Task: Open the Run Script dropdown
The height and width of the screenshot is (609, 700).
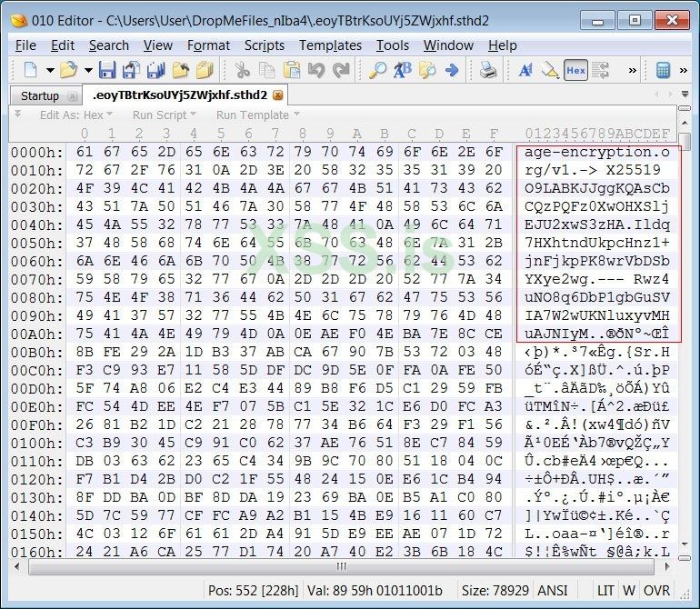Action: tap(165, 115)
